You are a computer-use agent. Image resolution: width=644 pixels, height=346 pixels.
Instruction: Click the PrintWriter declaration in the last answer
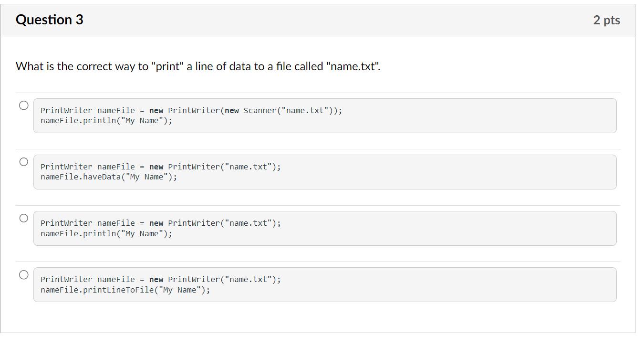[x=160, y=280]
